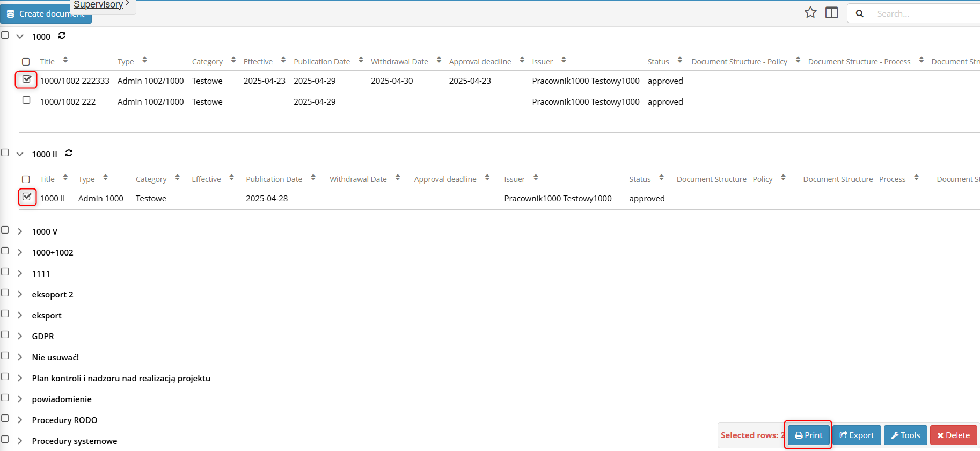This screenshot has width=980, height=451.
Task: Sort 1000 II group by Type
Action: (x=105, y=178)
